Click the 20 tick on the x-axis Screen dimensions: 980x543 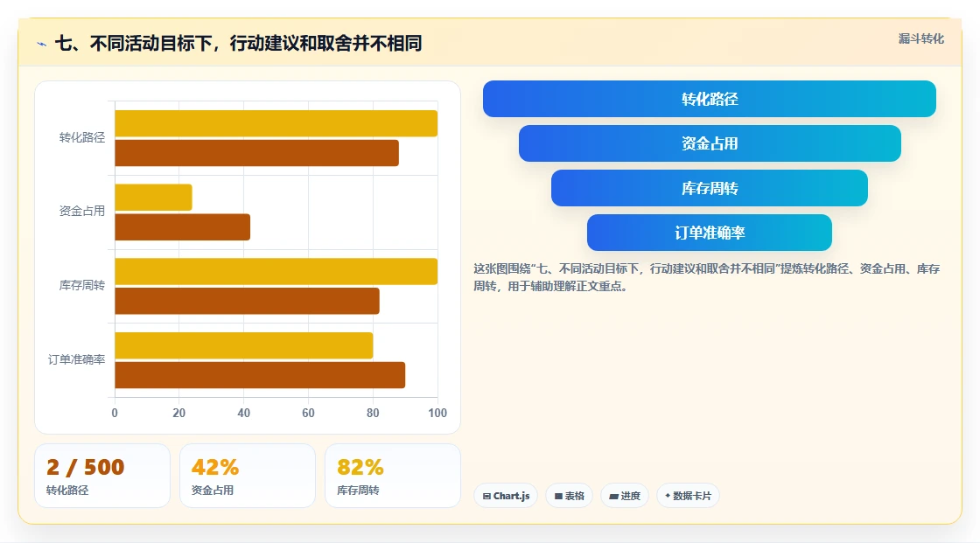[x=178, y=413]
